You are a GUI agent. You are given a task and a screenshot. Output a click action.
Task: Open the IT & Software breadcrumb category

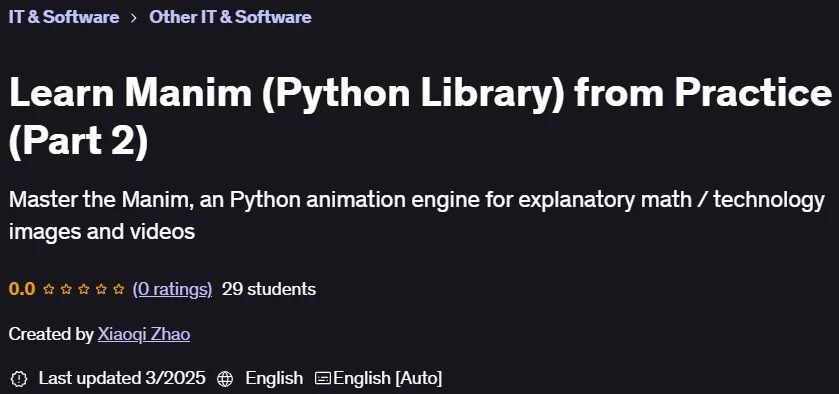tap(64, 17)
